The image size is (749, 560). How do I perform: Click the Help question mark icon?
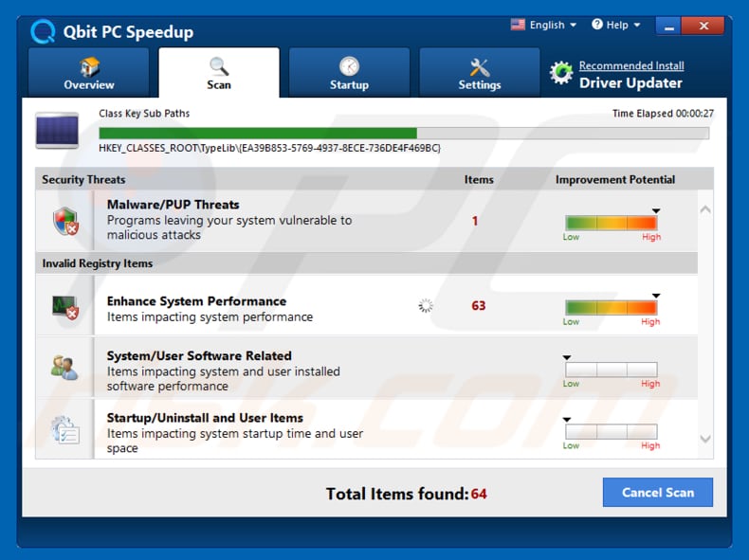coord(597,25)
